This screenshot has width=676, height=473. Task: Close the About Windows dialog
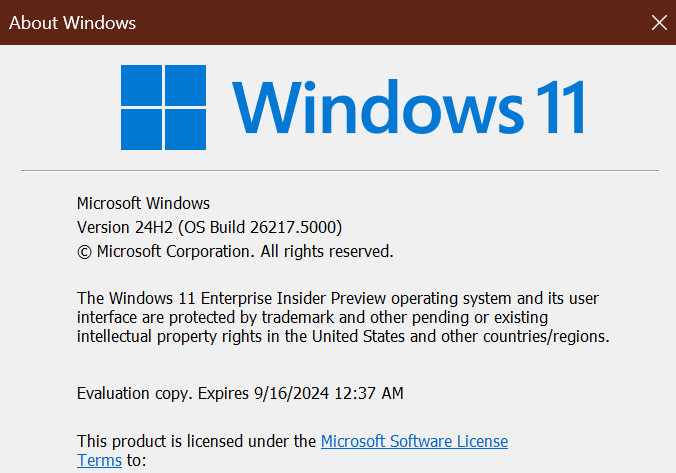pos(658,22)
